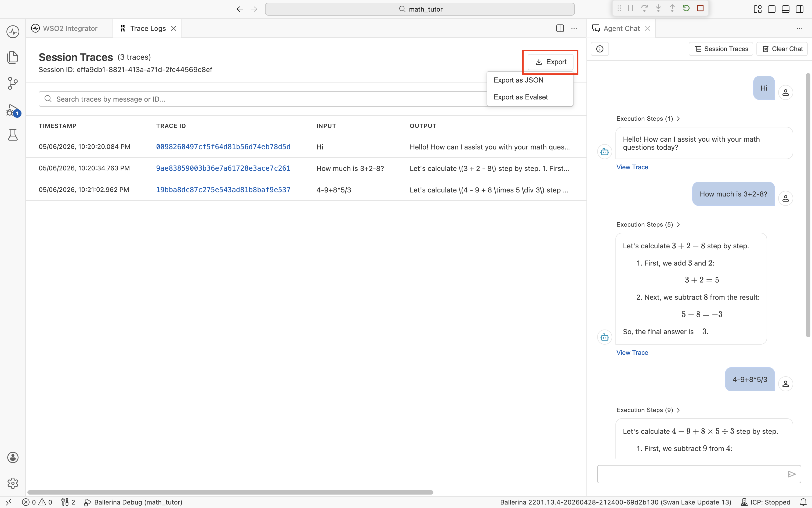Click the Export dropdown button
The height and width of the screenshot is (508, 812).
coord(551,62)
